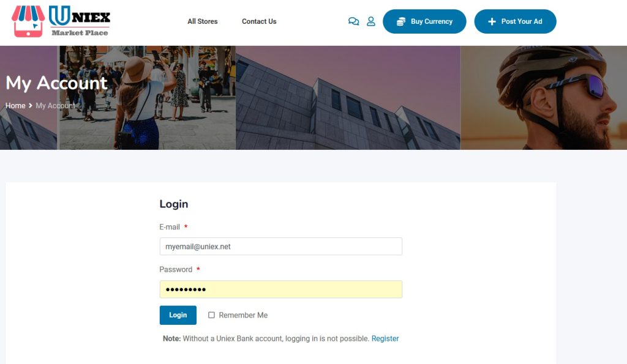Viewport: 627px width, 364px height.
Task: Go to the Home breadcrumb link
Action: tap(15, 105)
